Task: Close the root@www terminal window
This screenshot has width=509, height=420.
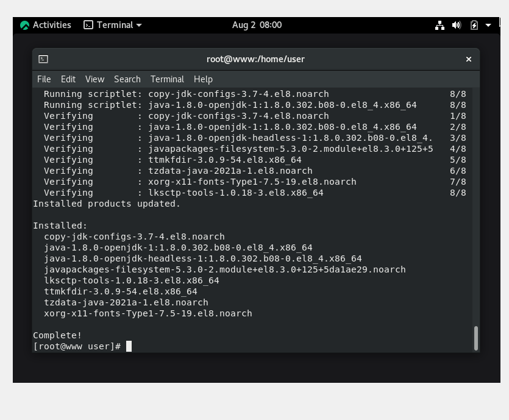Action: point(468,59)
